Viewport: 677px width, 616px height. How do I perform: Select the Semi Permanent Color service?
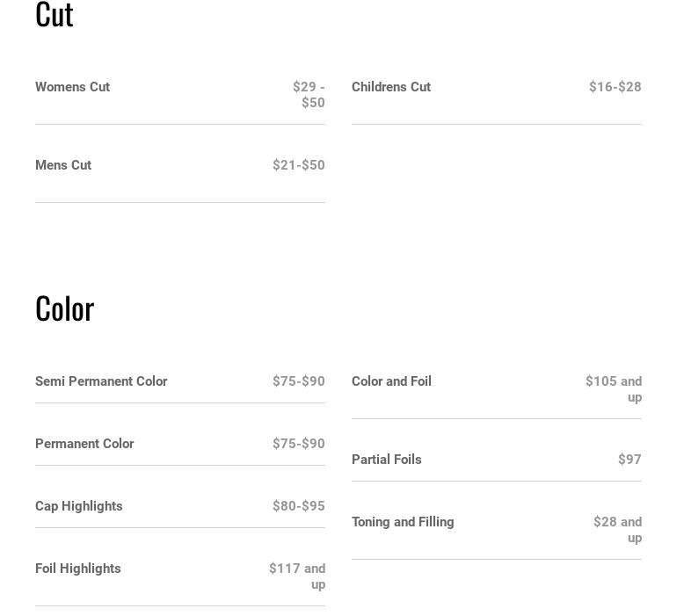(101, 381)
